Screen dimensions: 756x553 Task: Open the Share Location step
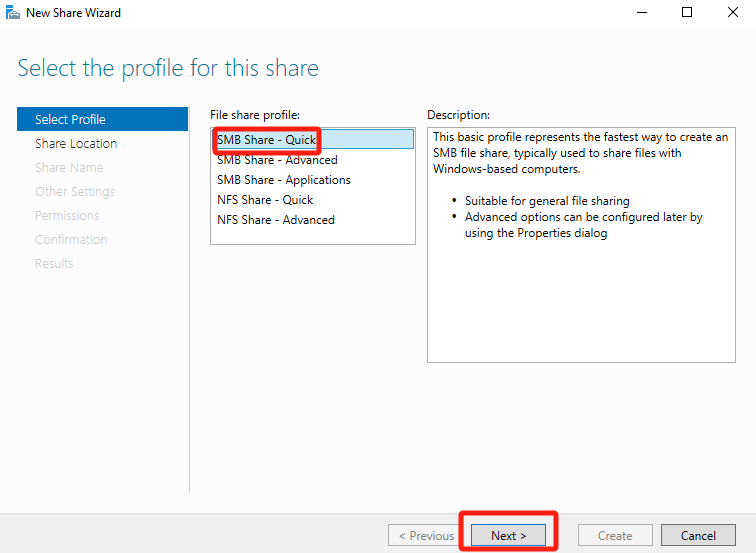coord(76,144)
